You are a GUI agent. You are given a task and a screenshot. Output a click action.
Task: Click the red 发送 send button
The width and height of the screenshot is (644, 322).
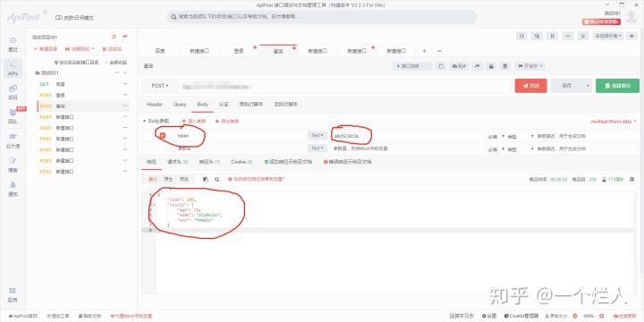pos(530,86)
